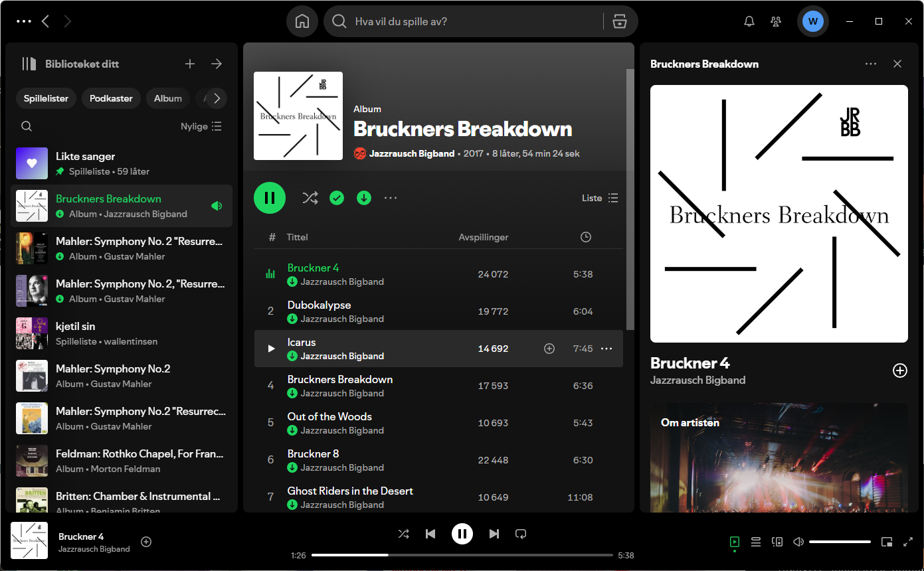Viewport: 924px width, 571px height.
Task: Select the Podkaster filter chip
Action: point(111,98)
